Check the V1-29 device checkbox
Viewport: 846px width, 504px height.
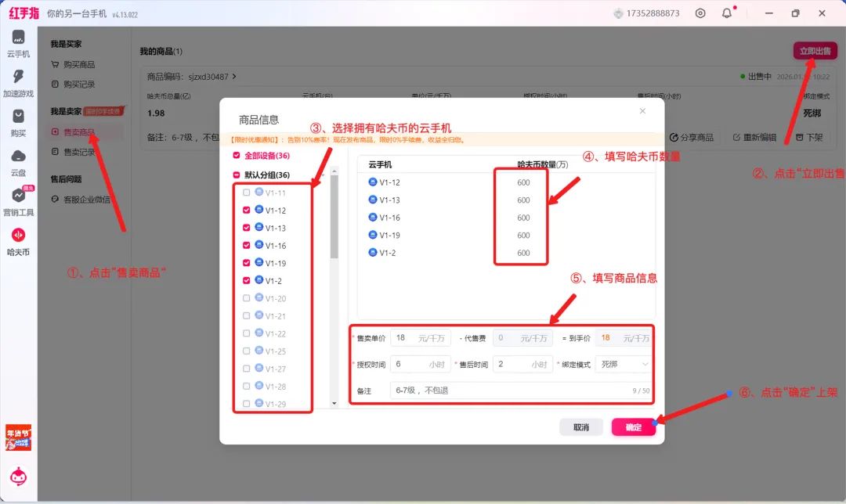(247, 404)
